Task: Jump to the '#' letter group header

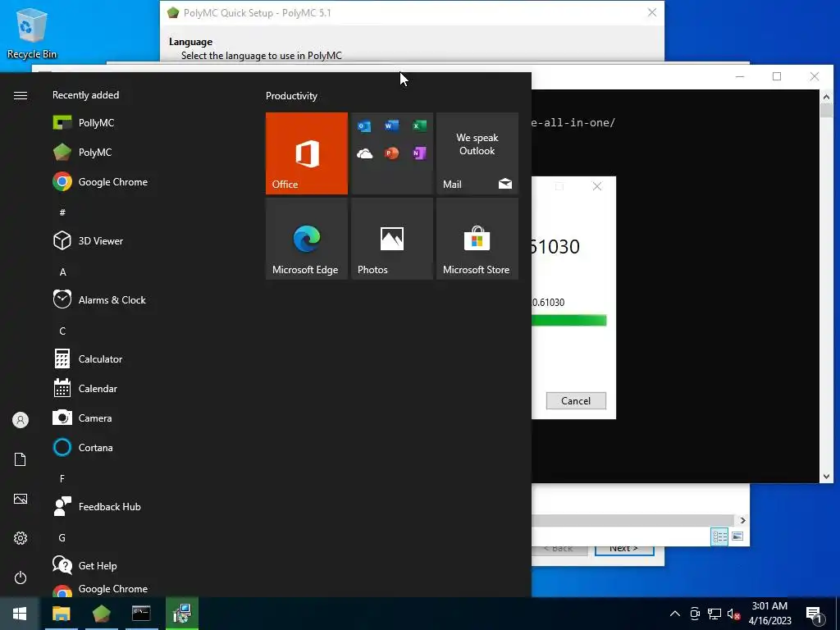Action: point(62,212)
